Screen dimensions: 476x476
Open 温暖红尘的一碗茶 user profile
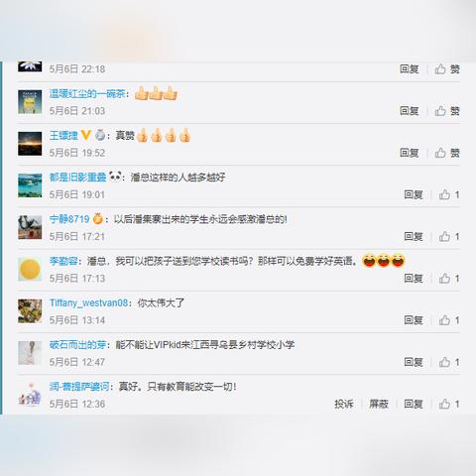point(87,94)
